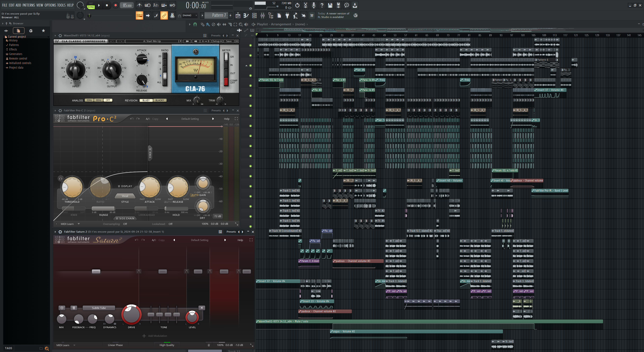Select BLUEY revision on CLA-76
The height and width of the screenshot is (352, 644).
click(x=146, y=100)
